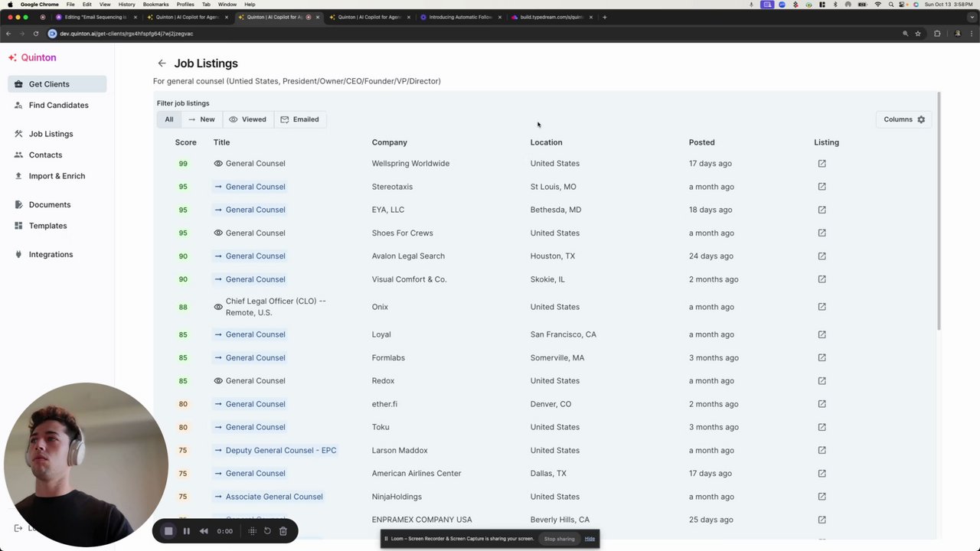
Task: Open Visual Comfort & Co. listing icon
Action: (822, 279)
